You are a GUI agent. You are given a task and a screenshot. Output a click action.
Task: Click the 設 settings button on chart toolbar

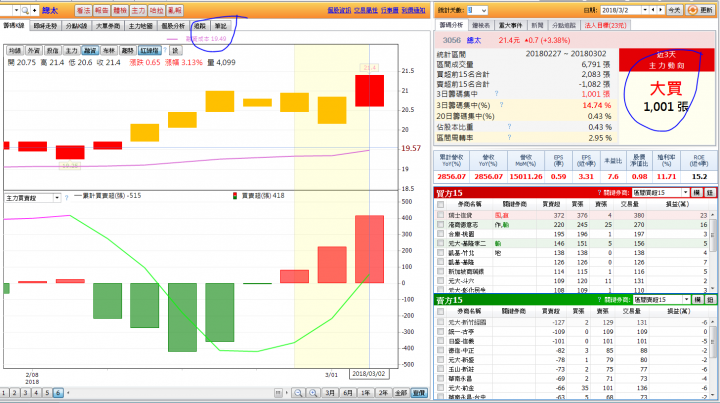click(175, 50)
